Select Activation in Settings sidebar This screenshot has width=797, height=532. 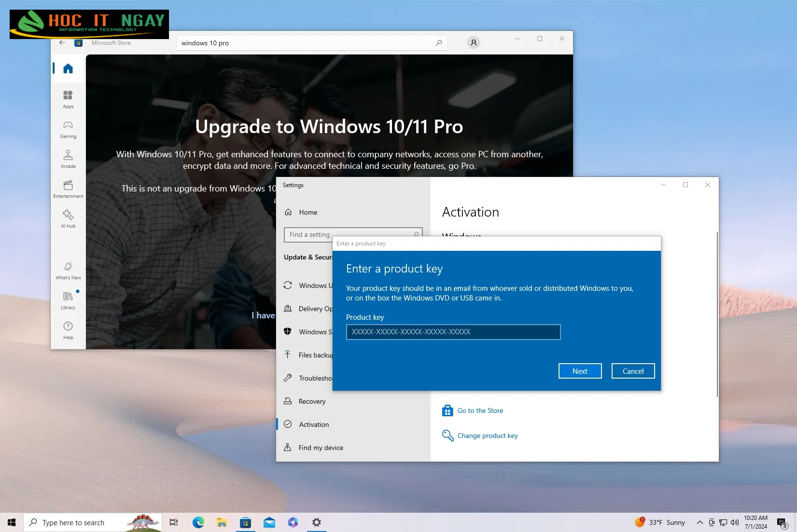click(314, 424)
